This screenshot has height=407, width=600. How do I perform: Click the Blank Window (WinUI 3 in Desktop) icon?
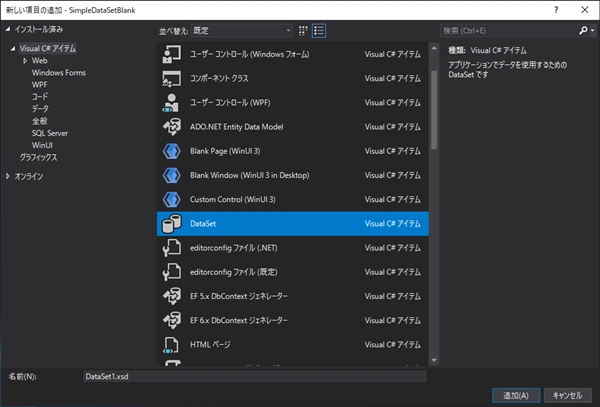tap(171, 175)
